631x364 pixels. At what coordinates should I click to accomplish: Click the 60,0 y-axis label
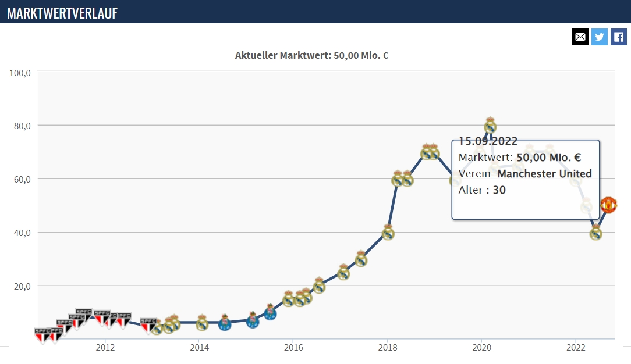click(22, 180)
